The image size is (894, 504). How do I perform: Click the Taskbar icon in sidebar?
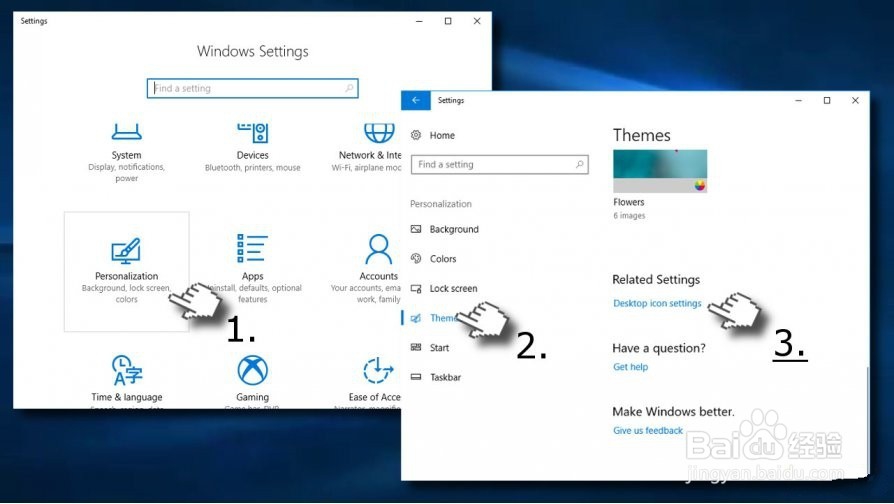(416, 377)
